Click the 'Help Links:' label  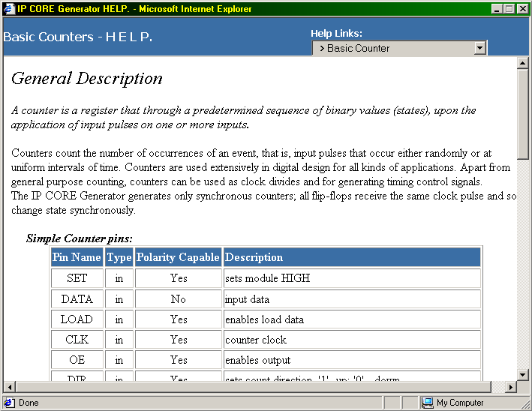pyautogui.click(x=337, y=33)
